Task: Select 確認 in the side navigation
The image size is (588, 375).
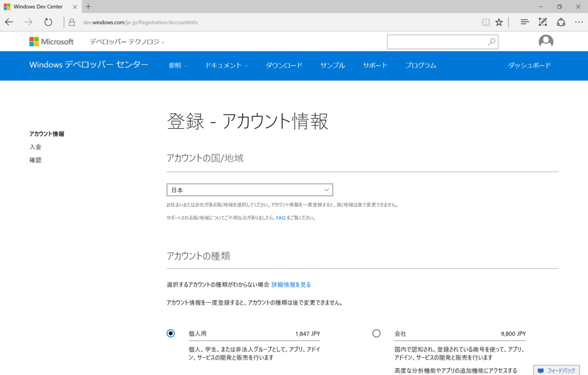Action: [35, 160]
